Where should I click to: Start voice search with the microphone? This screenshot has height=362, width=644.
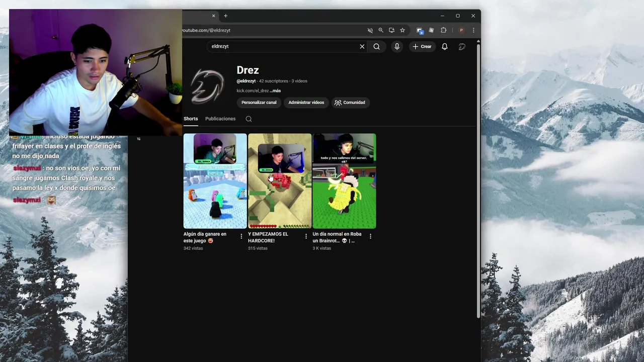click(x=397, y=46)
